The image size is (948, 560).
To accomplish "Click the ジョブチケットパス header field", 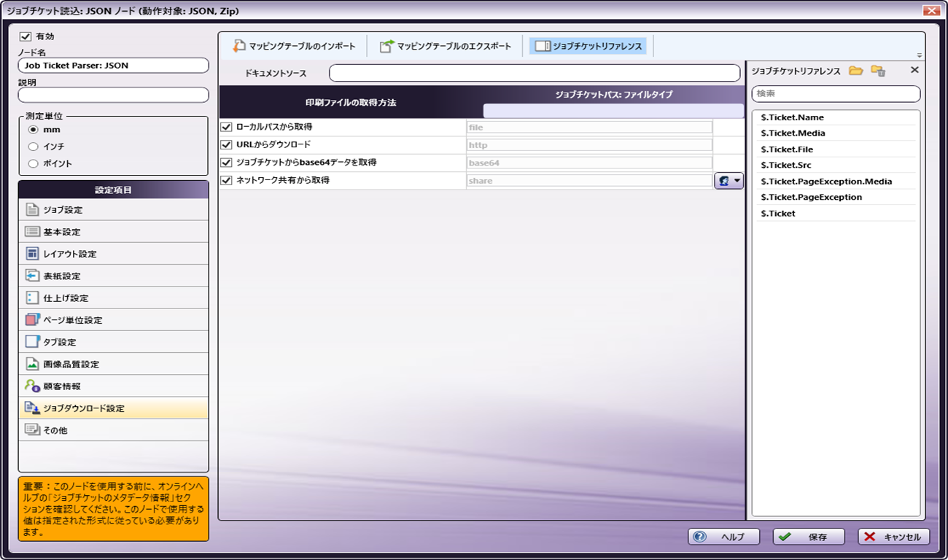I will coord(613,111).
